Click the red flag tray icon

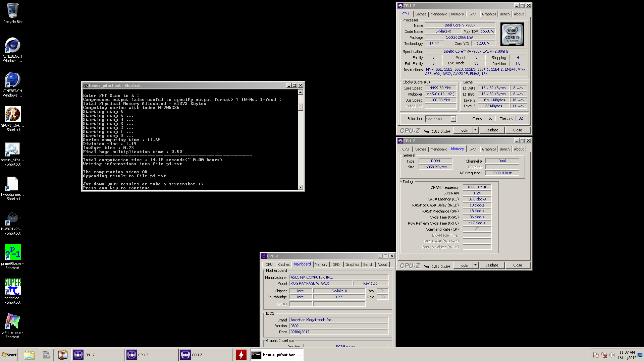tap(596, 355)
